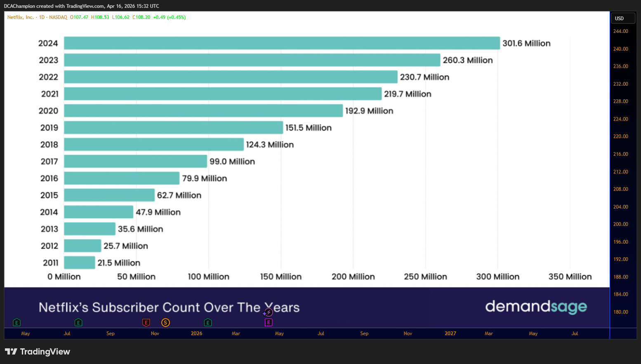Click the 301.6 Million bar value
Image resolution: width=641 pixels, height=364 pixels.
pos(526,43)
